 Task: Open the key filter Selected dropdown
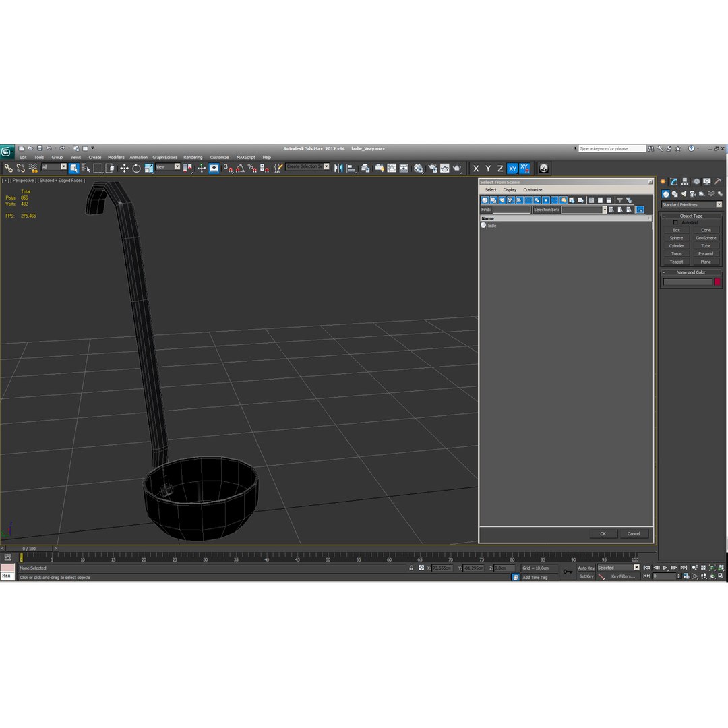(618, 568)
